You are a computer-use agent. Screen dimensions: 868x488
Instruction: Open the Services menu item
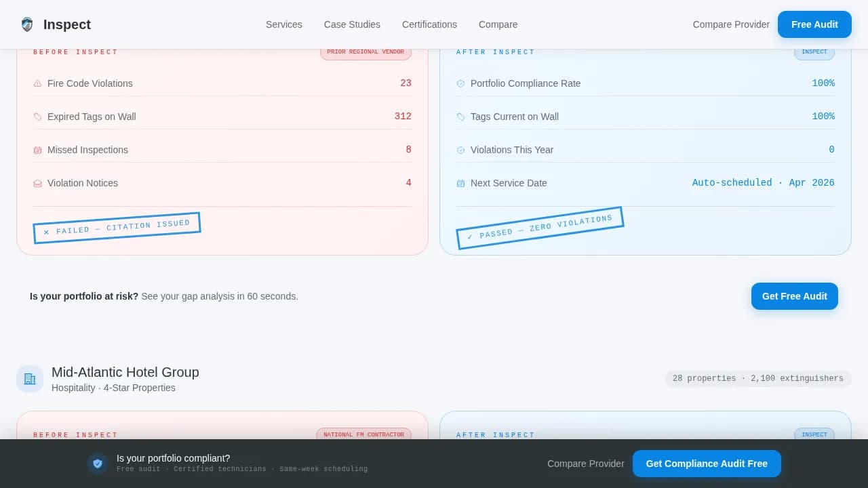283,24
